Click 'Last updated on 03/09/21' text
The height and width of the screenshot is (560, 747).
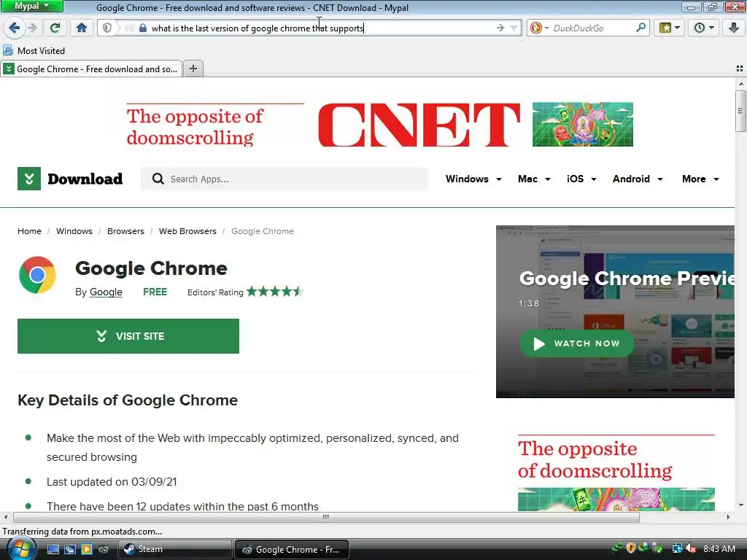click(112, 482)
